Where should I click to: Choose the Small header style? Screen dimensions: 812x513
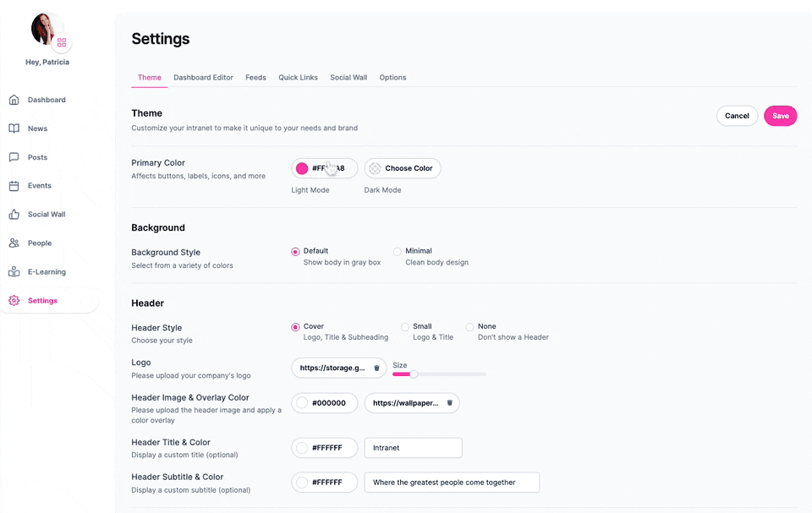[405, 326]
